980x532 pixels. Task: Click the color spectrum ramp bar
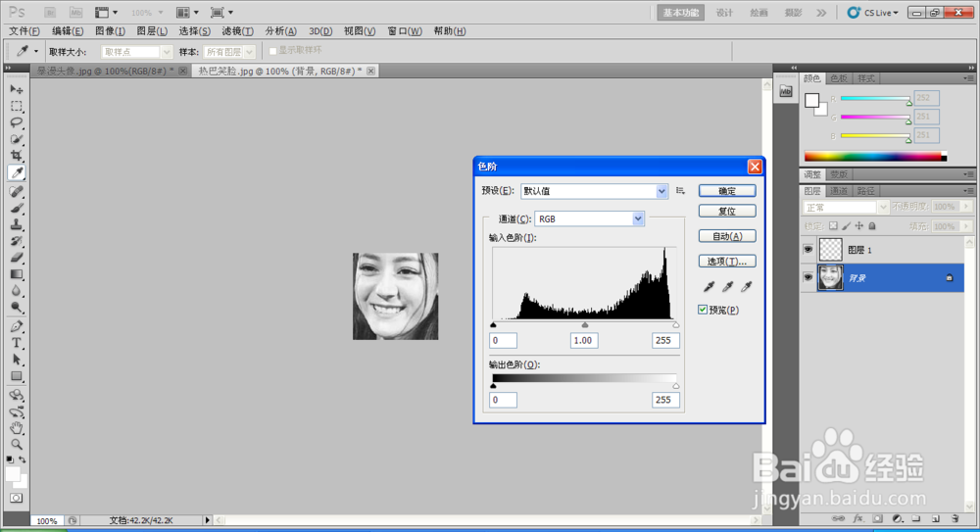[x=875, y=157]
